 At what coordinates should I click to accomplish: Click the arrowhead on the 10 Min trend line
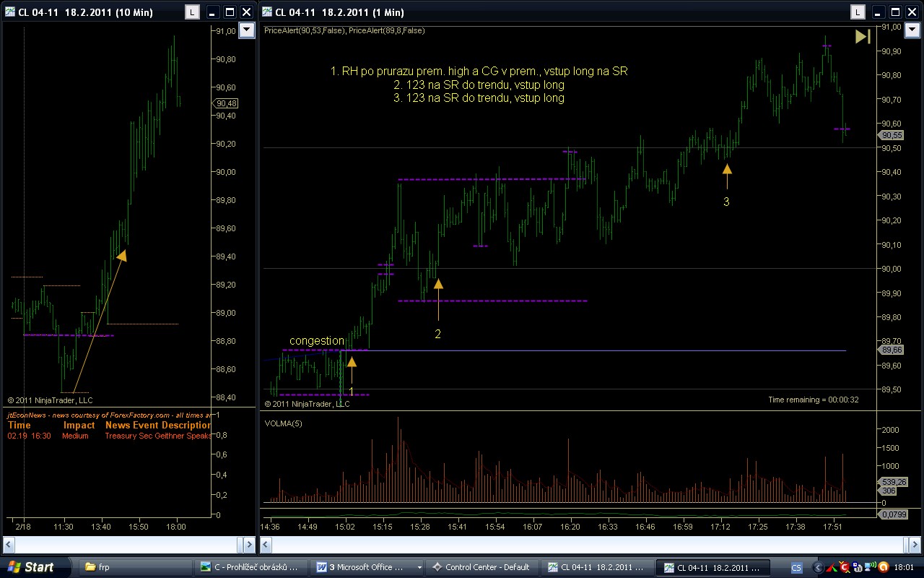[x=122, y=255]
